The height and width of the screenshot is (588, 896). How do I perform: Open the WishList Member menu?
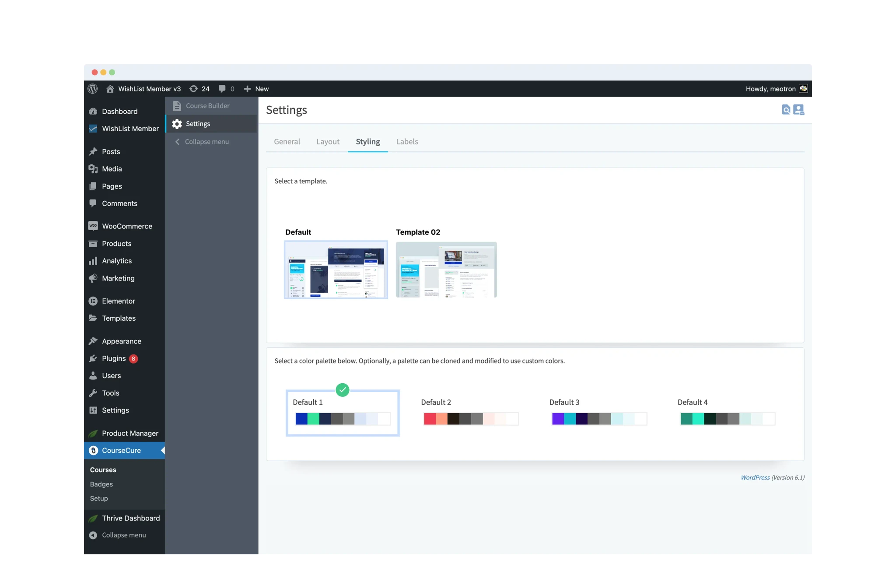point(124,129)
